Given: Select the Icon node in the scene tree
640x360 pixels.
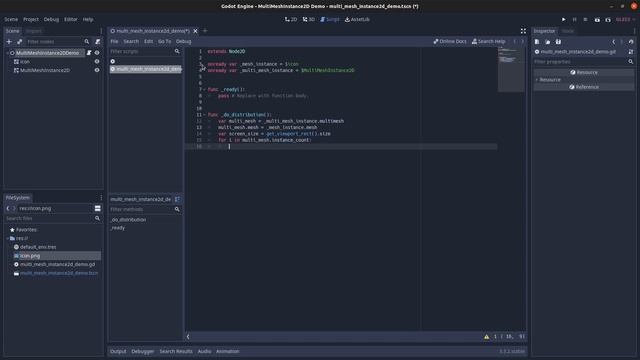Looking at the screenshot, I should coord(25,62).
